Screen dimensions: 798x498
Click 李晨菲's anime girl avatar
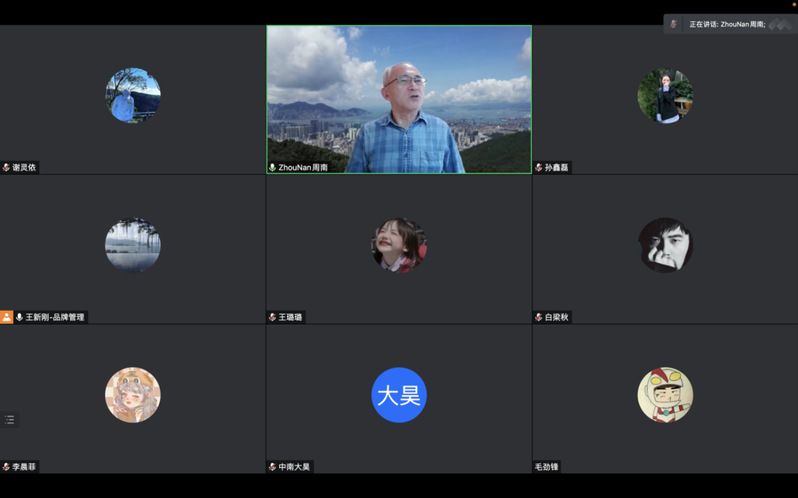coord(132,395)
